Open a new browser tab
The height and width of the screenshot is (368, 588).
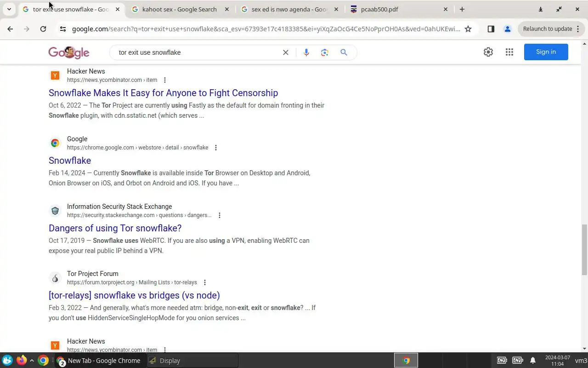point(462,9)
